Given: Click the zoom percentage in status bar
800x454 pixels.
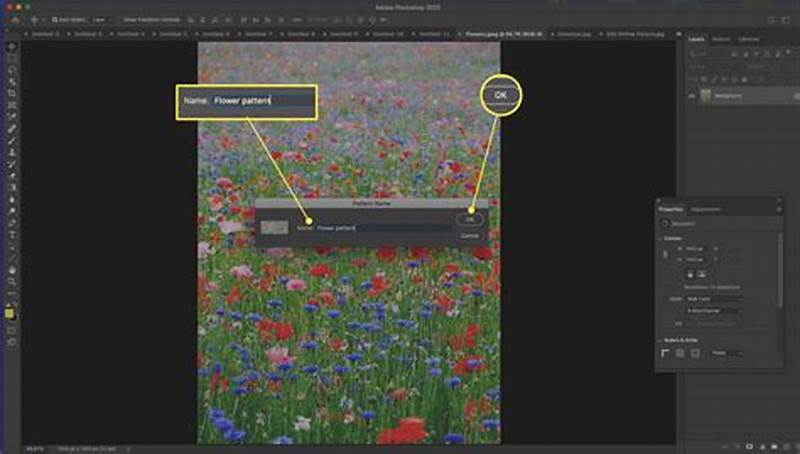Looking at the screenshot, I should 34,449.
